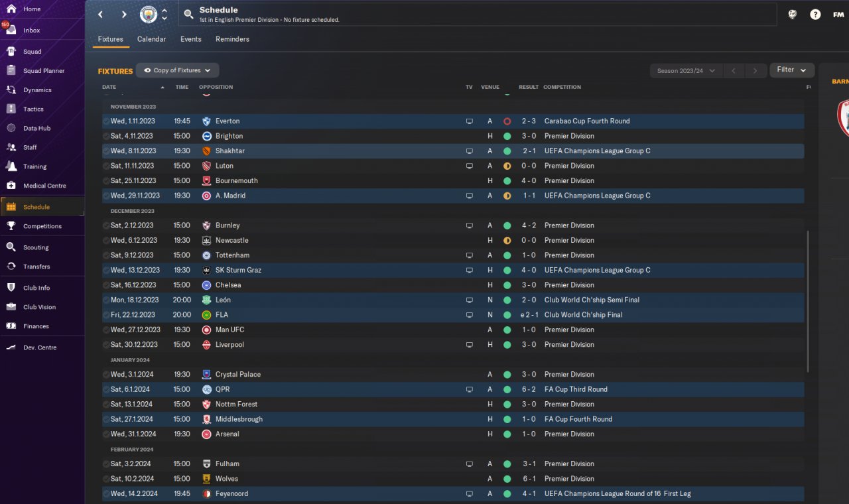This screenshot has width=849, height=504.
Task: Click the TV icon on the Everton fixture
Action: point(470,121)
